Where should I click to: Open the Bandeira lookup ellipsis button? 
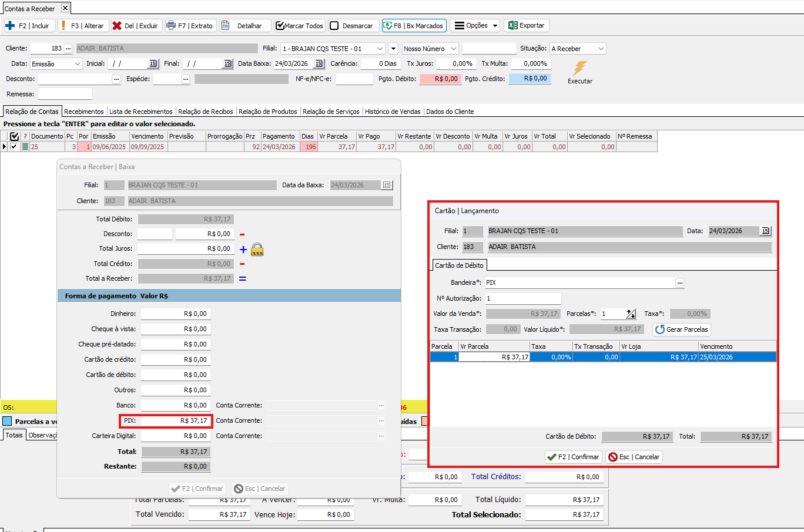click(679, 283)
